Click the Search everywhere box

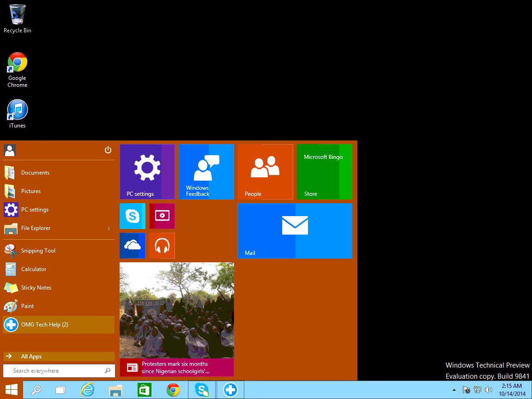(x=59, y=371)
